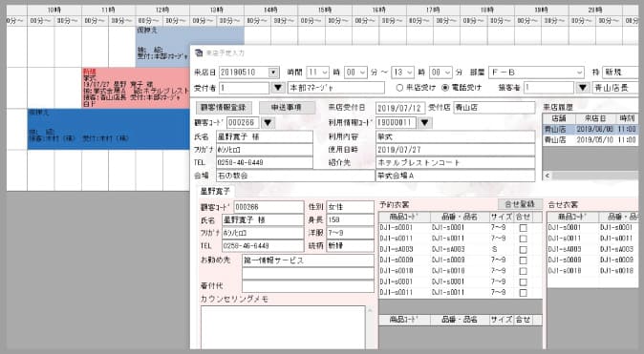Tick the 合せ checkbox for DJ1-sA003
Image resolution: width=644 pixels, height=354 pixels.
click(x=523, y=249)
